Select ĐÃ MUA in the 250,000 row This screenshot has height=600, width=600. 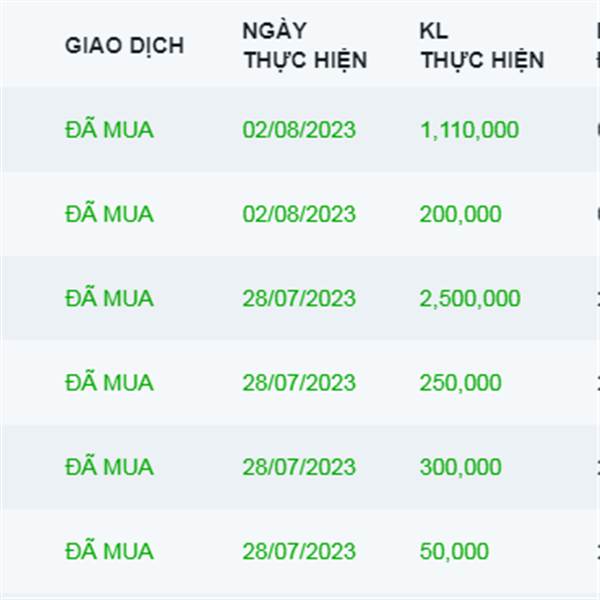coord(109,381)
